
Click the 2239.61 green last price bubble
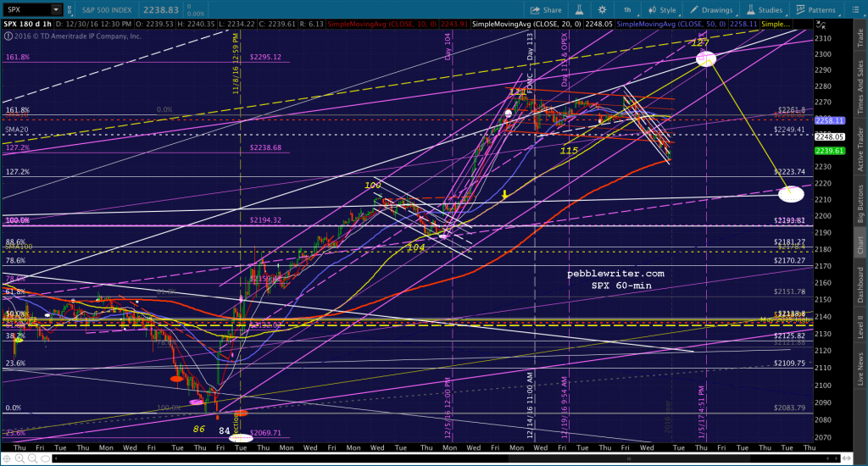pos(829,151)
